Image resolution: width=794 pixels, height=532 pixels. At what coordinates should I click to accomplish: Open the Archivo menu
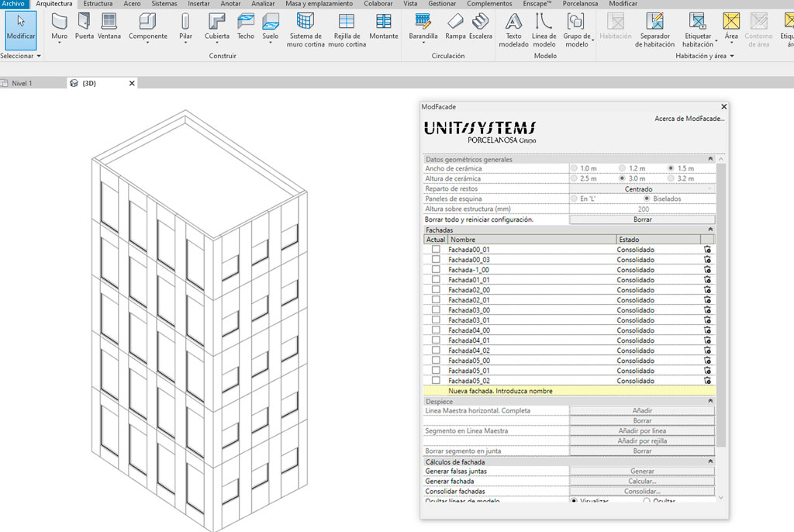13,4
